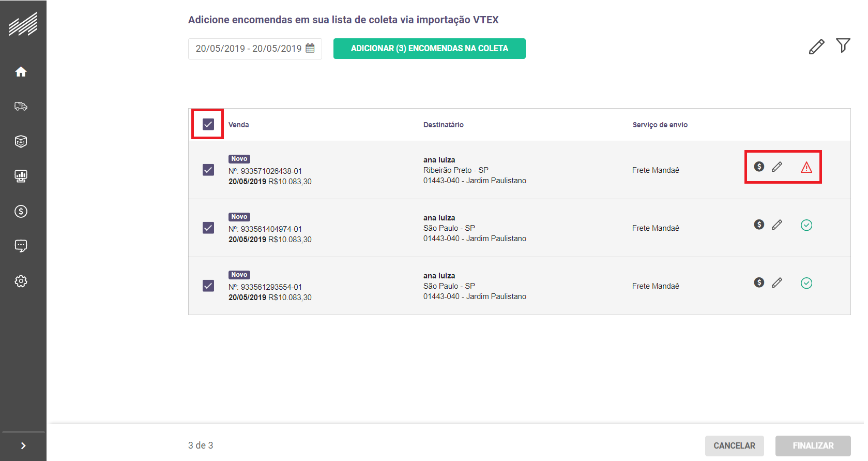Open the delivery truck sidebar icon
The image size is (868, 461).
click(x=21, y=107)
